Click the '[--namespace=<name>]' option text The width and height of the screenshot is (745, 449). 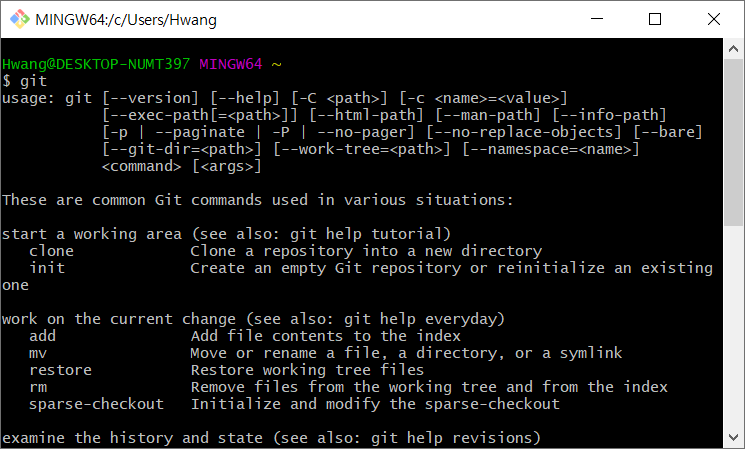pyautogui.click(x=551, y=149)
